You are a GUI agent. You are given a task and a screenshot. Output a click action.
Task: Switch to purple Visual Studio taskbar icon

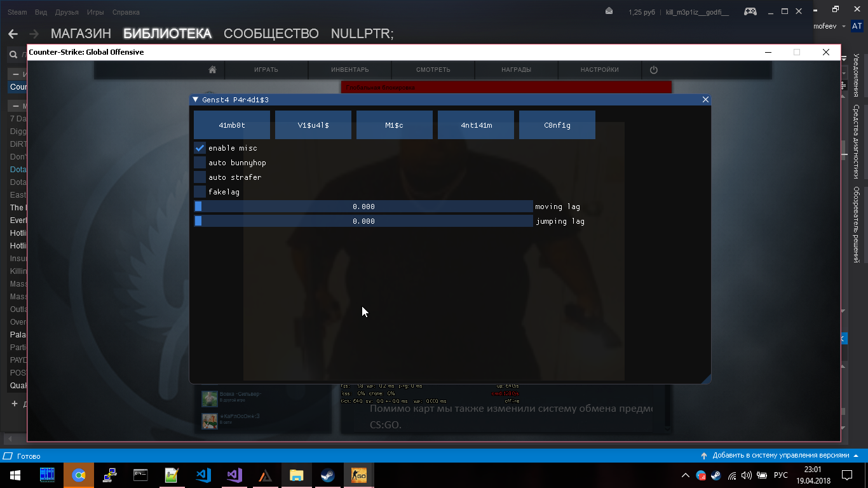[x=234, y=475]
